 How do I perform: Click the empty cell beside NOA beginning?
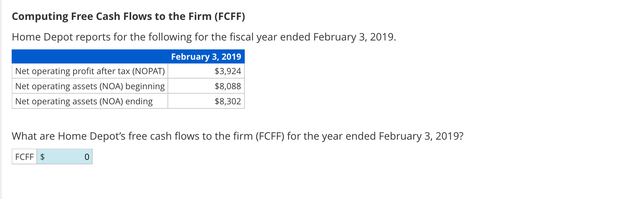tap(185, 86)
